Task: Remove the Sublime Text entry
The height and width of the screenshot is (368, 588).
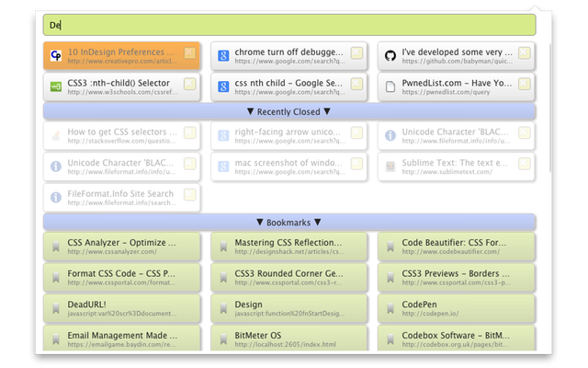Action: tap(524, 164)
